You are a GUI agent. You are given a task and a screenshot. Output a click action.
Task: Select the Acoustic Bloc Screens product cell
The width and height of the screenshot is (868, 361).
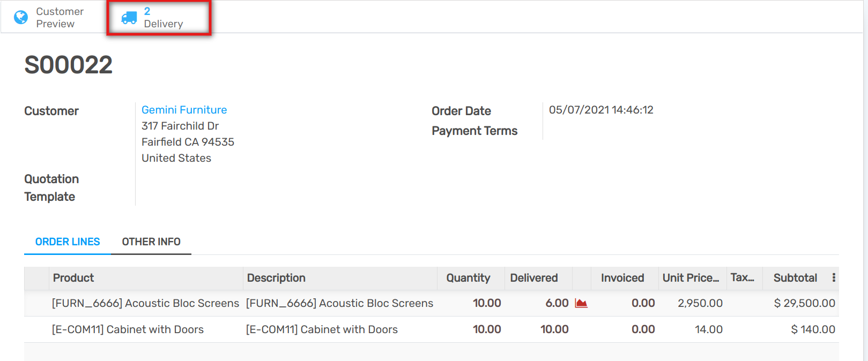[145, 303]
